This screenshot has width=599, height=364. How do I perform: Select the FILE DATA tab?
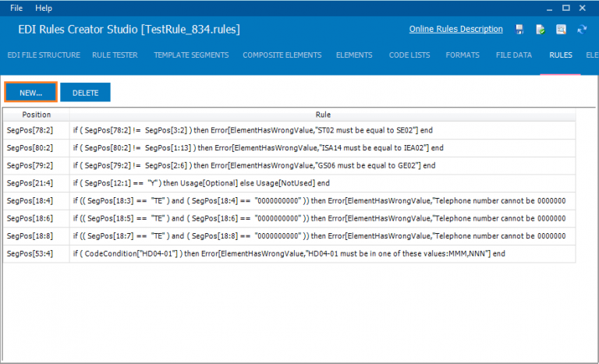[x=514, y=55]
